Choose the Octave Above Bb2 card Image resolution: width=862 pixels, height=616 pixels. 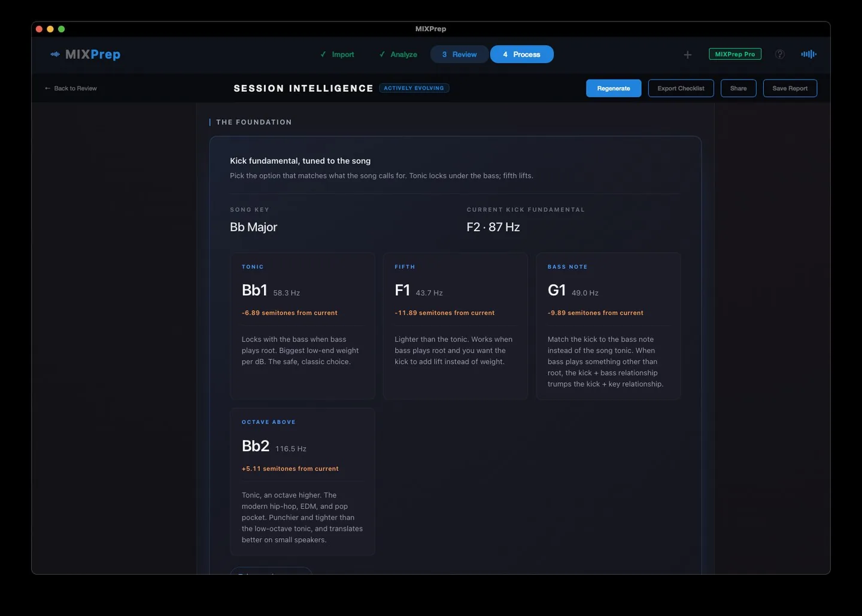302,482
